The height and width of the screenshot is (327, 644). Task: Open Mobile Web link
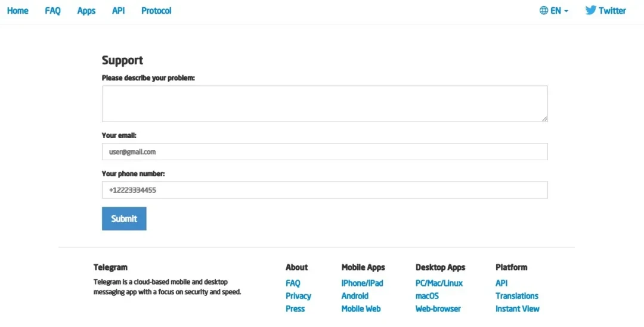[x=361, y=309]
